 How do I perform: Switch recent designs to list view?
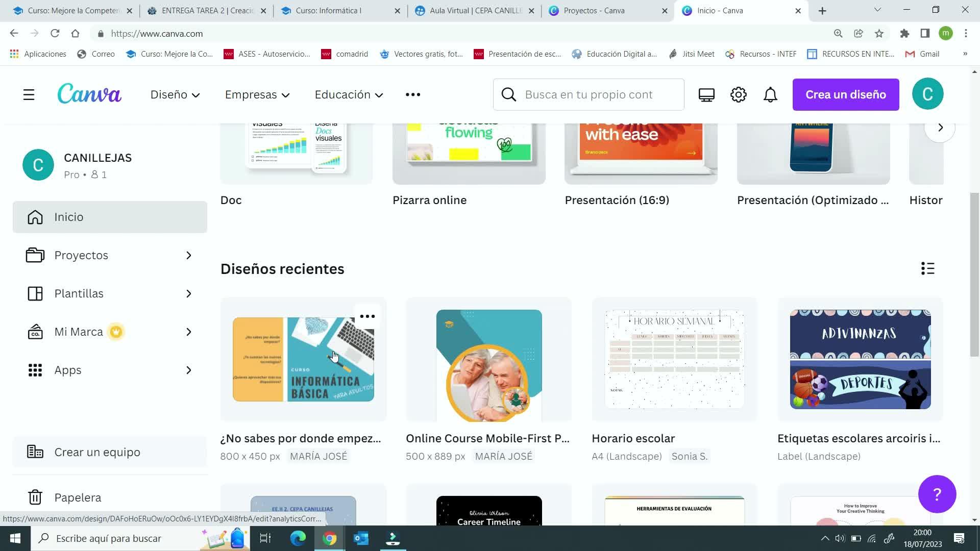point(927,268)
